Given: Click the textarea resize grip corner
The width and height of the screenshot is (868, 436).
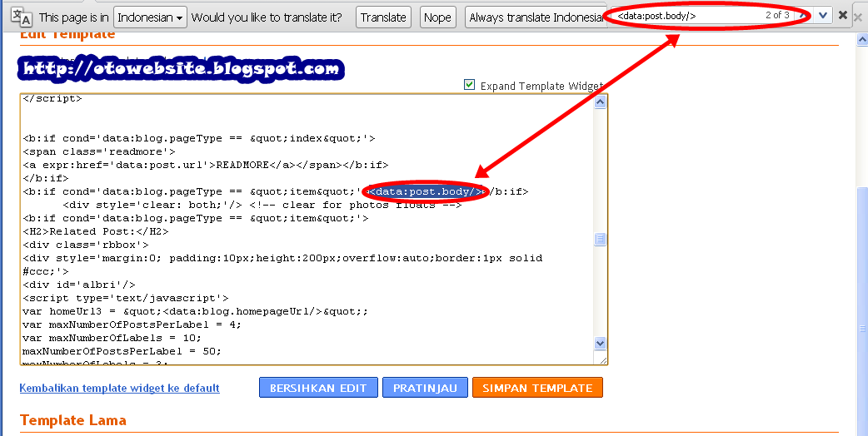Looking at the screenshot, I should (601, 359).
